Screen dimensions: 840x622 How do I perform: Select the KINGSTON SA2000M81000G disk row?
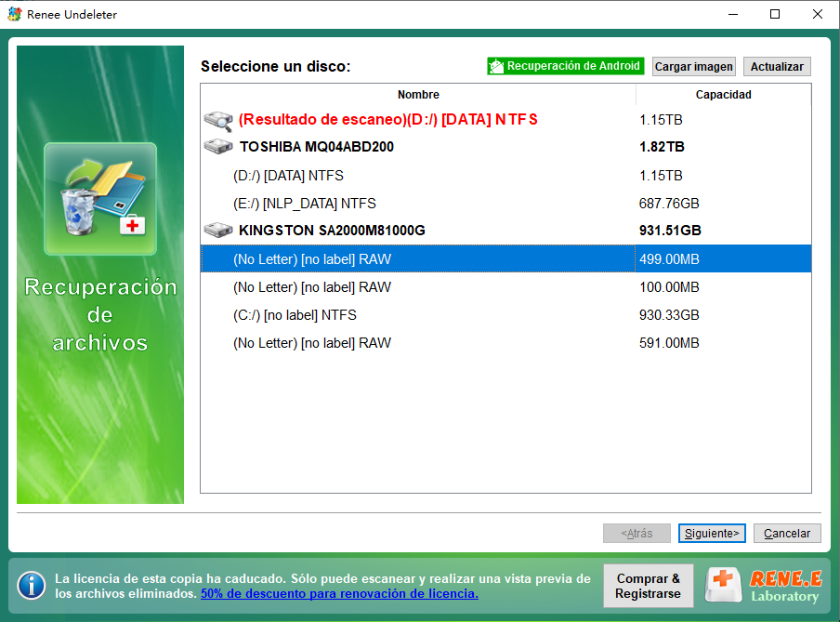point(505,230)
